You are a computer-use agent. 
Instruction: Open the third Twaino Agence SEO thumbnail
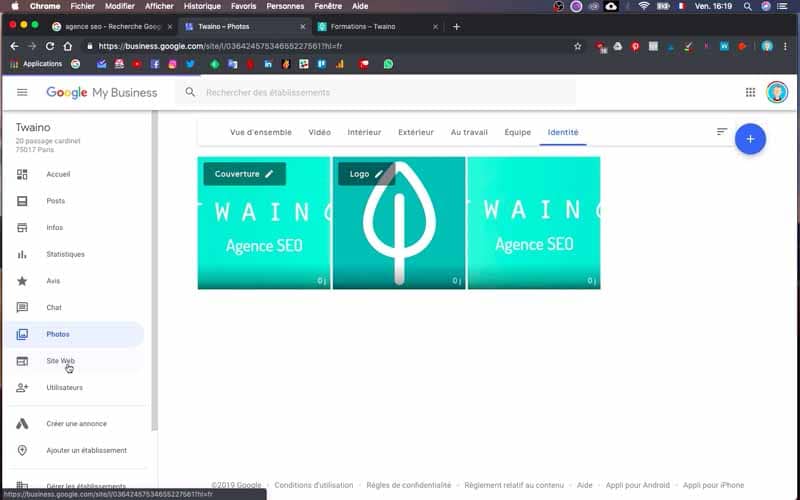pos(534,223)
